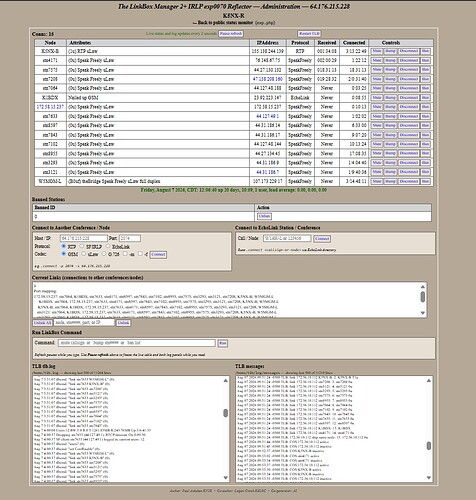Click the Current Links scrollbar down arrow
The width and height of the screenshot is (476, 500).
423,313
